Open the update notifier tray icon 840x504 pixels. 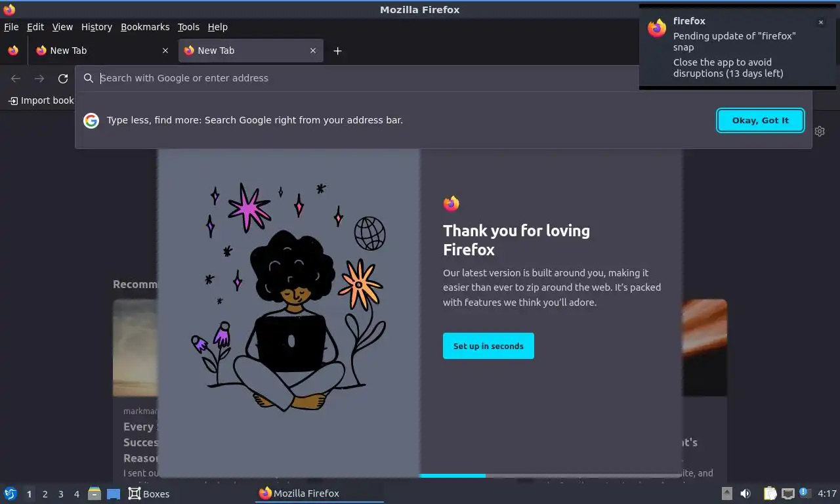(x=805, y=493)
